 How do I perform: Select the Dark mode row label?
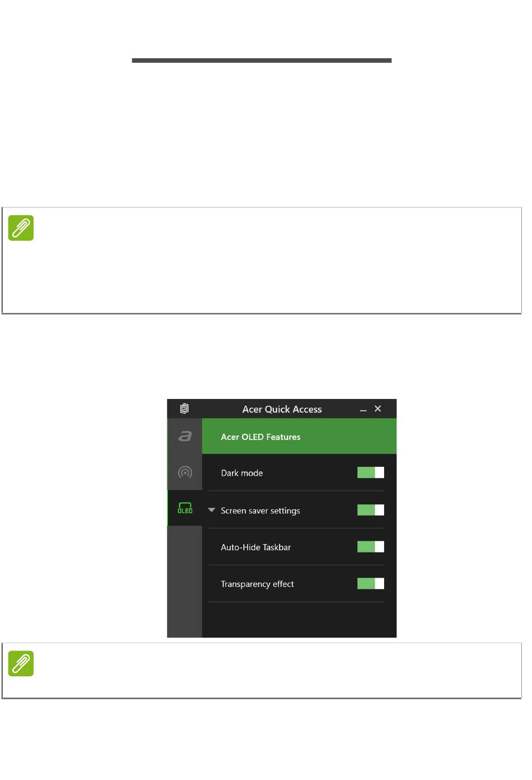[242, 473]
